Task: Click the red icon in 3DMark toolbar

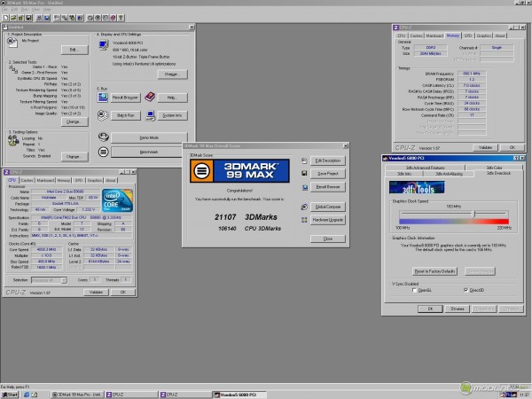Action: [113, 18]
